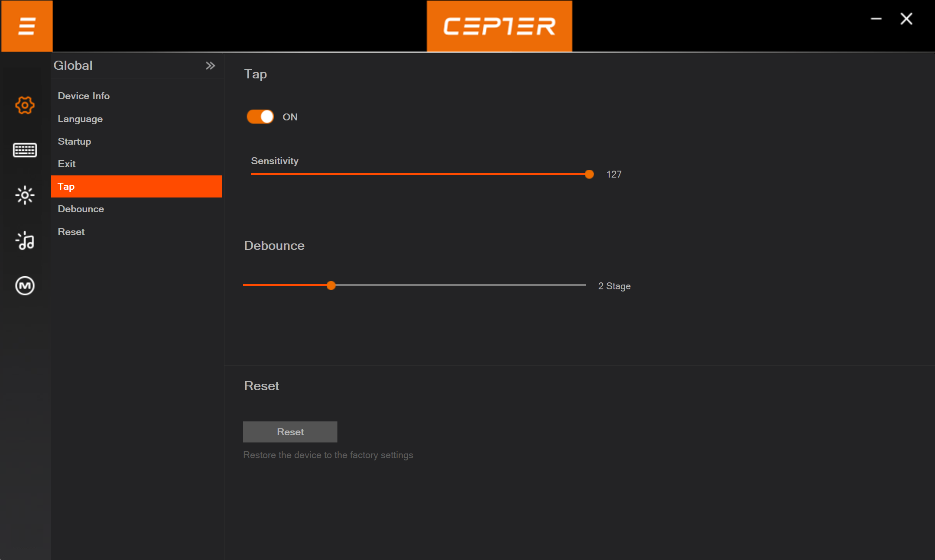The image size is (935, 560).
Task: Click the Debounce stage slider handle
Action: (x=331, y=285)
